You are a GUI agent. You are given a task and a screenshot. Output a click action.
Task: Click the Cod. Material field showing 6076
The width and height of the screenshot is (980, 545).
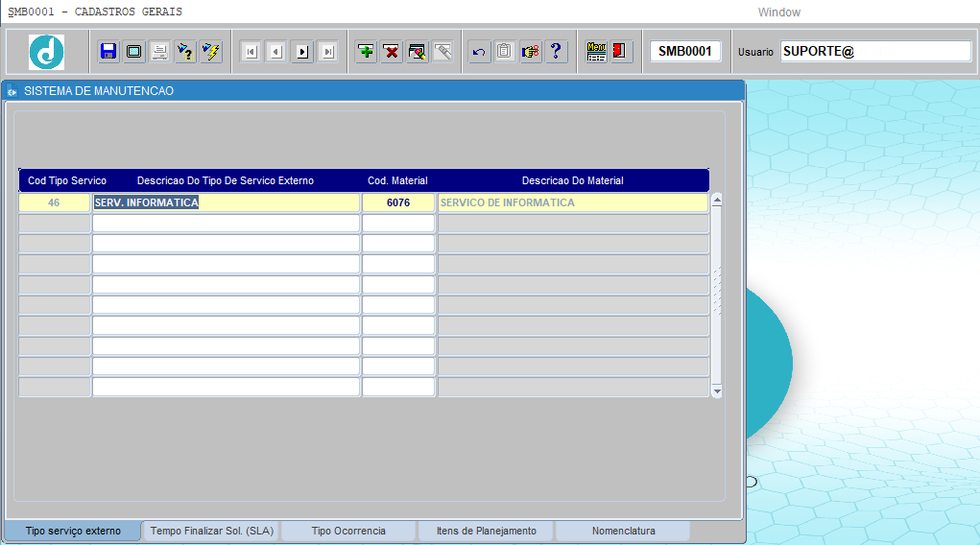pos(398,202)
